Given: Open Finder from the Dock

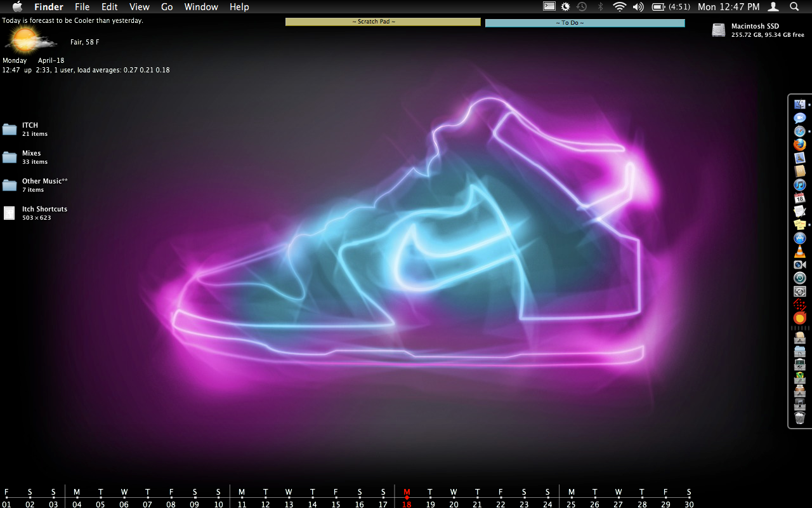Looking at the screenshot, I should [x=799, y=104].
